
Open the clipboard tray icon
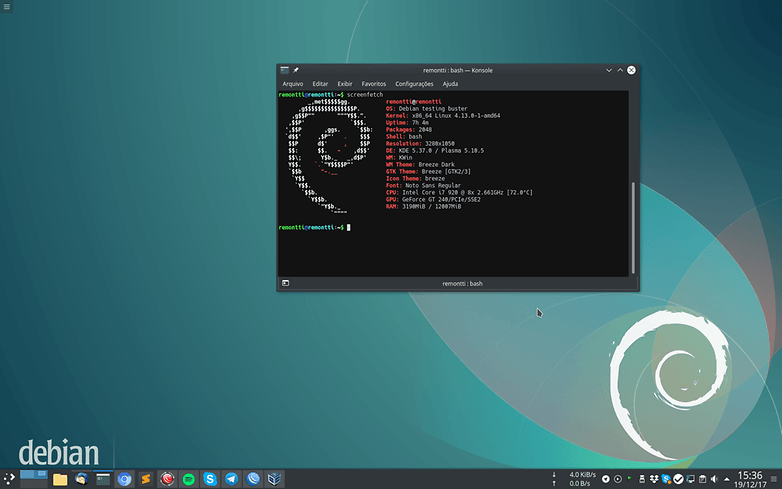(x=702, y=479)
